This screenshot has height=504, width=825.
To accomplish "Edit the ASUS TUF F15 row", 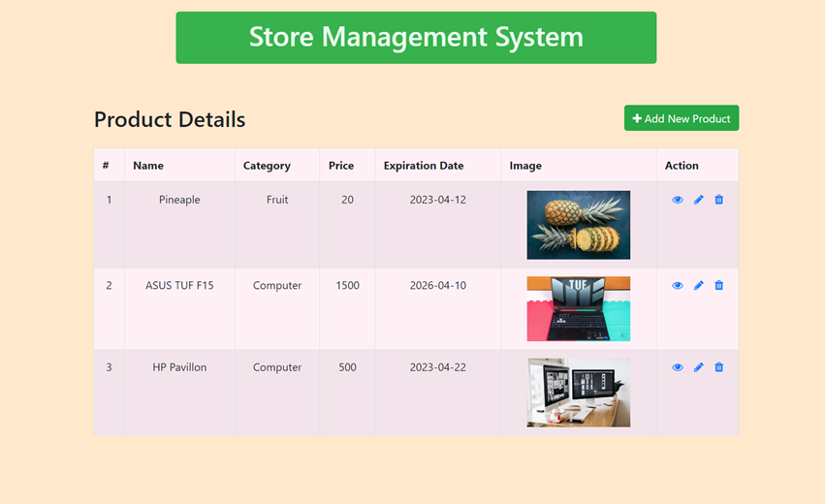I will (698, 286).
